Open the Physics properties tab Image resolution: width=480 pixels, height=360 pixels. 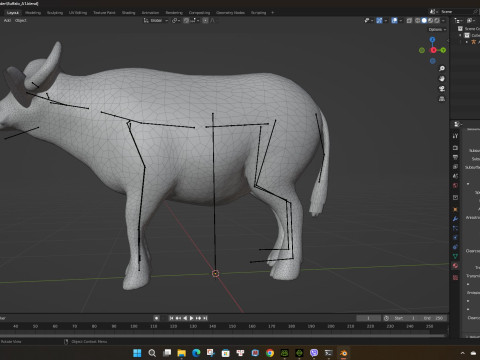[455, 238]
